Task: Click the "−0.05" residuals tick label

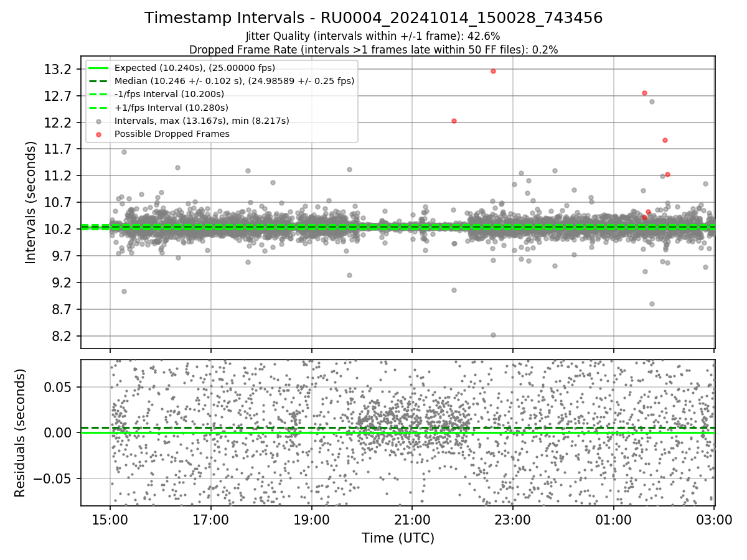Action: tap(52, 479)
